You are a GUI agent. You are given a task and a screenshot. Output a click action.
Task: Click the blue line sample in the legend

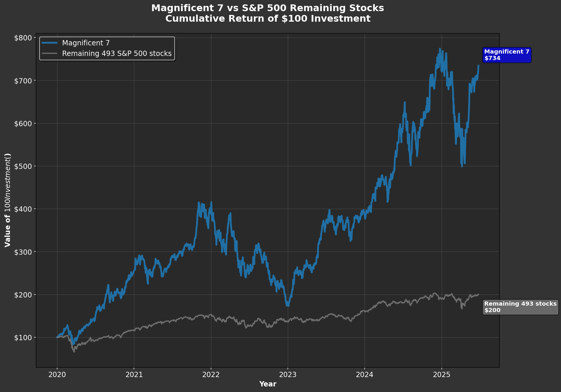tap(50, 43)
